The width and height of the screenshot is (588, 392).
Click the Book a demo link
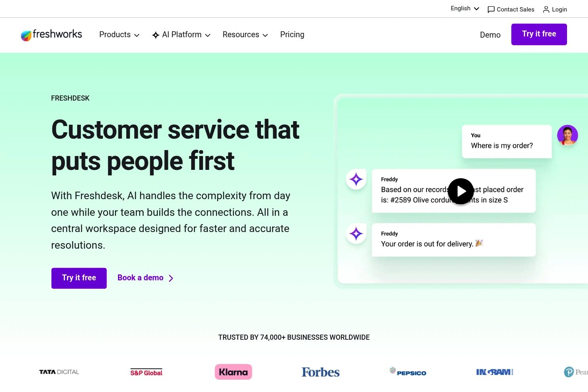click(x=145, y=278)
